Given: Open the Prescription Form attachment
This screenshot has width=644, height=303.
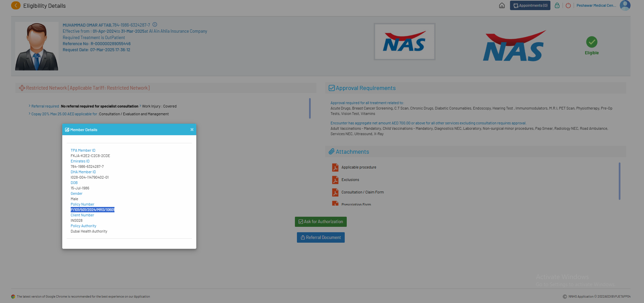Looking at the screenshot, I should (356, 204).
